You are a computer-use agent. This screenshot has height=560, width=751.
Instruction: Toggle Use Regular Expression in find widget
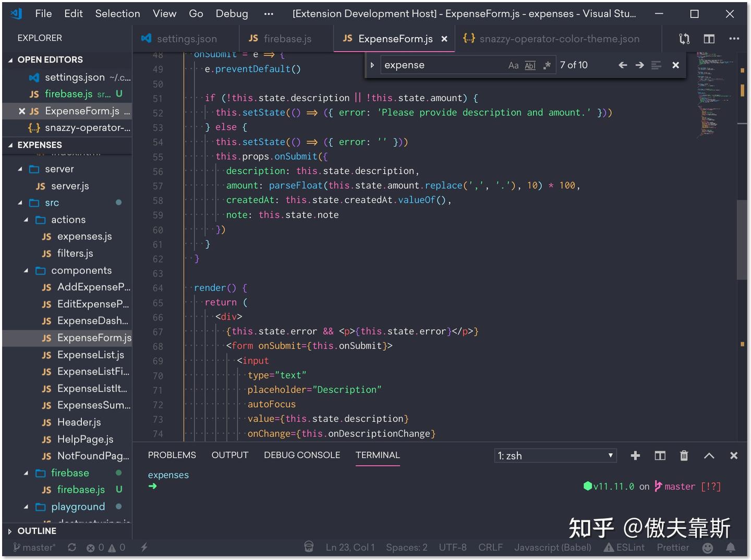(x=547, y=65)
